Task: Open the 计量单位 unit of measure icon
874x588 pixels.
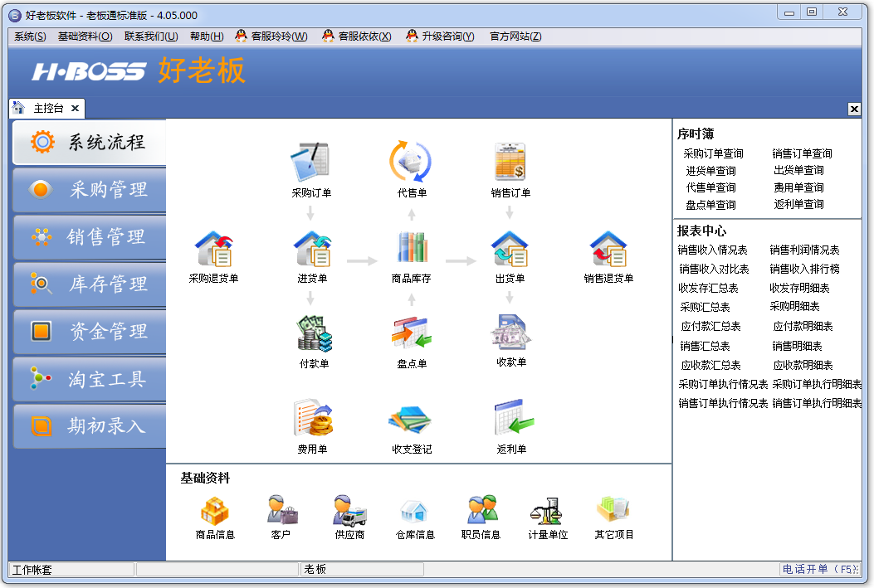Action: pos(546,511)
